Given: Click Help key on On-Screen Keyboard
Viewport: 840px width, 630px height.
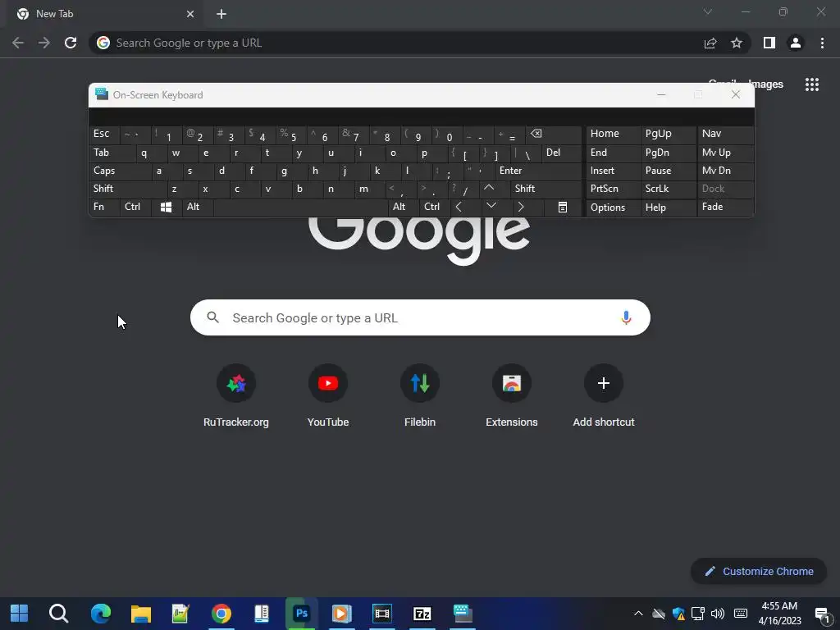Looking at the screenshot, I should point(668,208).
